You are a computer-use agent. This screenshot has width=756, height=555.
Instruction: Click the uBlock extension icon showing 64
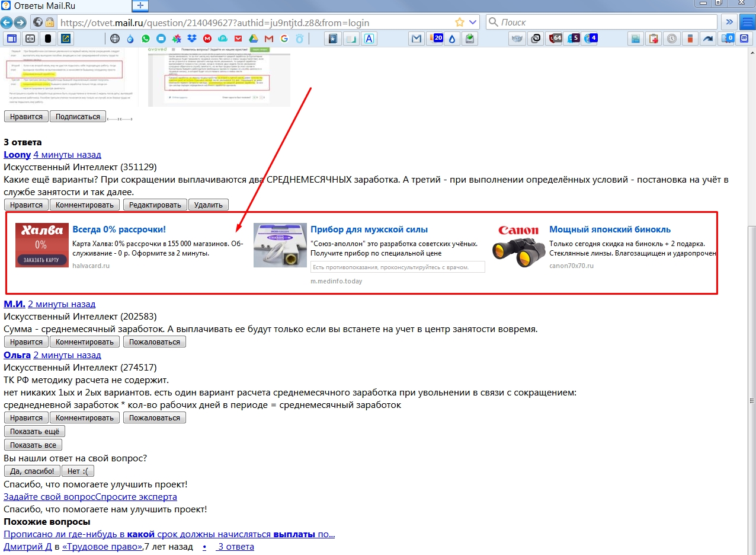pyautogui.click(x=555, y=39)
